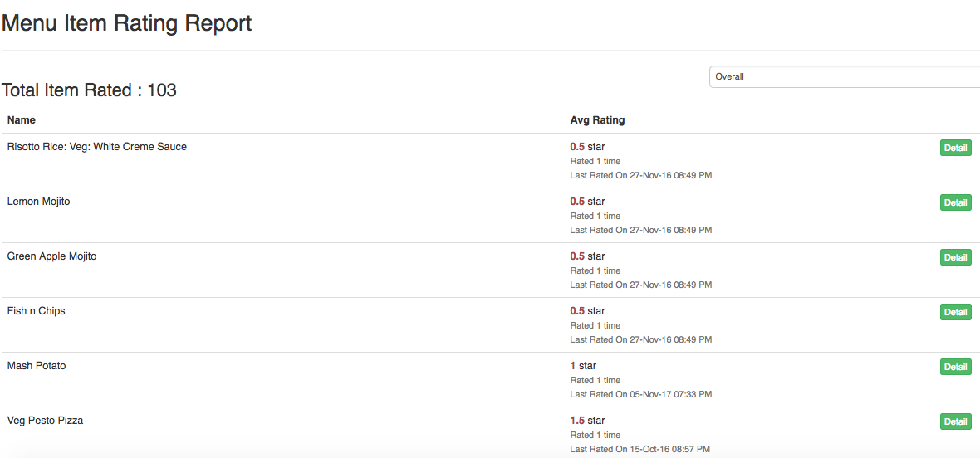Click the Fish n Chips name
The width and height of the screenshot is (980, 458).
tap(37, 311)
